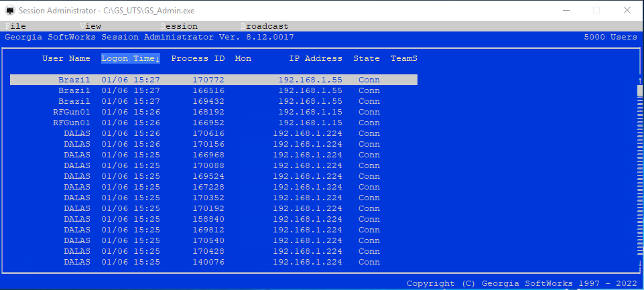Sort by the Process ID column header

click(198, 58)
